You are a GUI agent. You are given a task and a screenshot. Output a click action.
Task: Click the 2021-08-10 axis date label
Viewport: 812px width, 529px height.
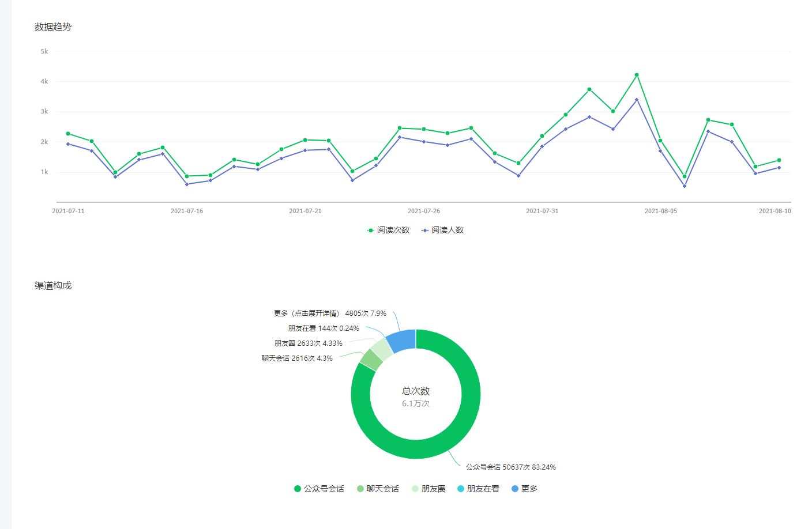click(775, 211)
